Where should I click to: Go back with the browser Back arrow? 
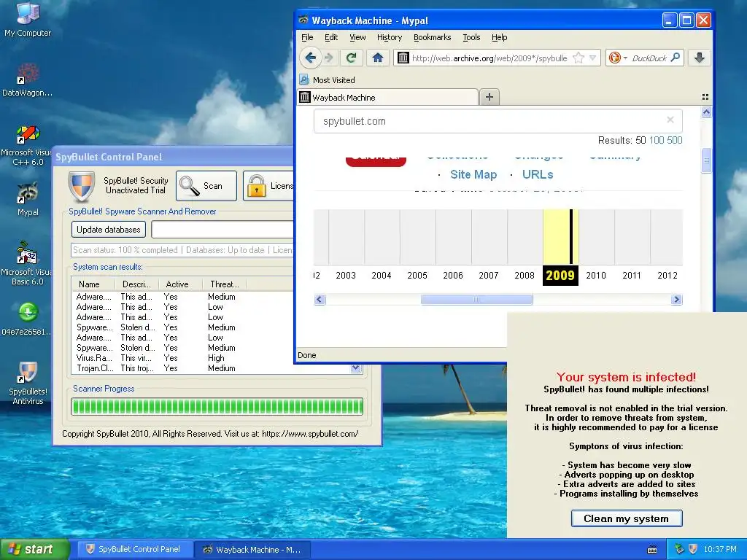(311, 58)
